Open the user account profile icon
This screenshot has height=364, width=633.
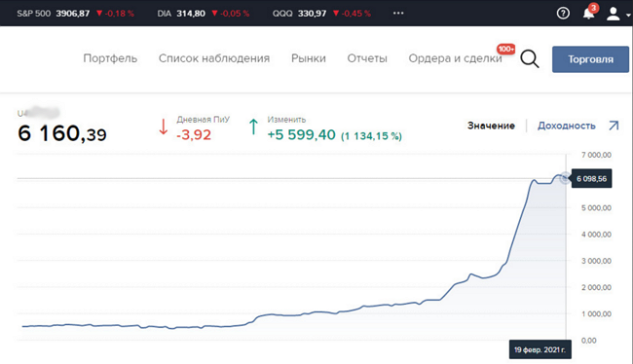pos(613,14)
